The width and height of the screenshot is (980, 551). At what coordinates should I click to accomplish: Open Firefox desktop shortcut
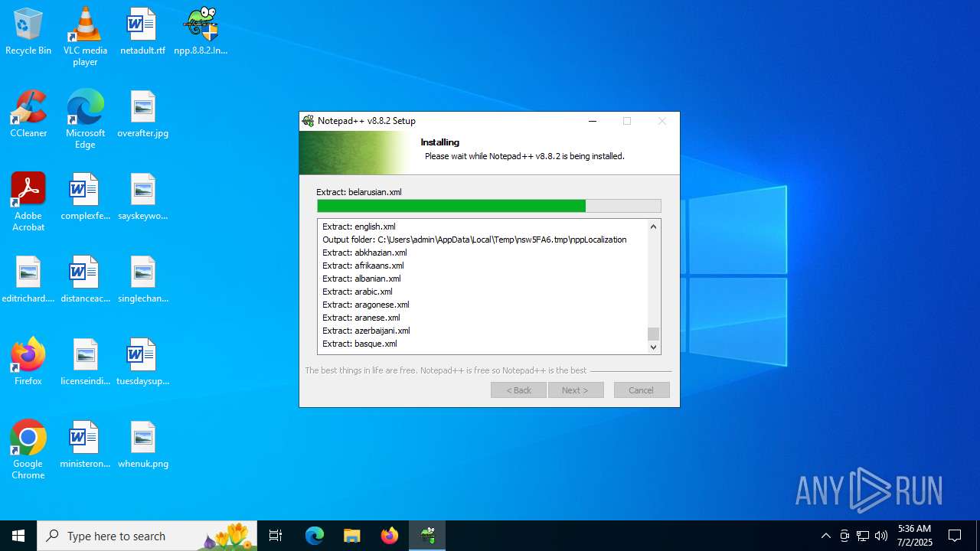point(28,362)
